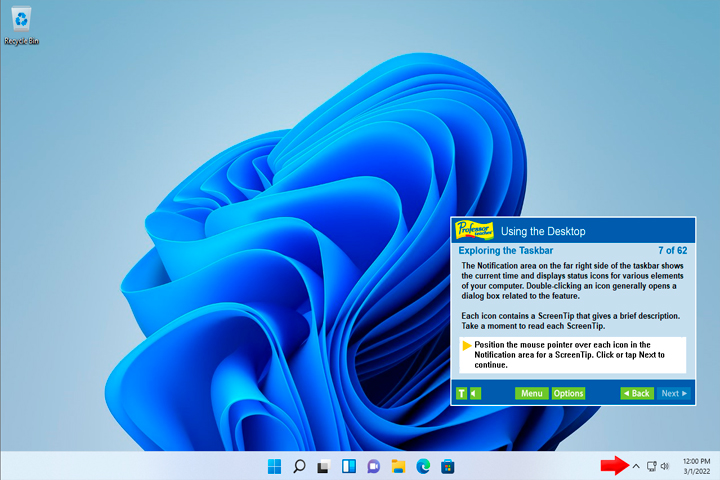Click the "7 of 62" page counter

(x=672, y=250)
